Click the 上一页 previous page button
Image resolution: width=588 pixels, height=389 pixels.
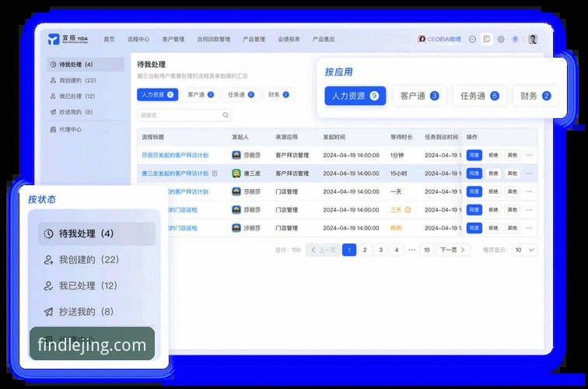pos(324,250)
